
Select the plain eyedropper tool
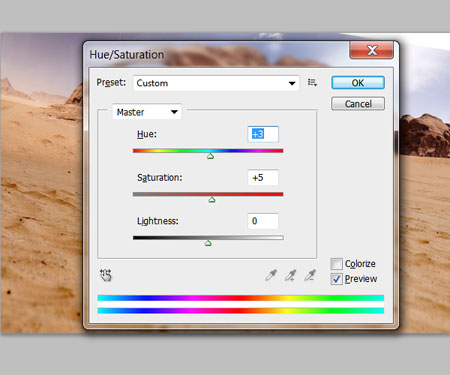(x=271, y=275)
